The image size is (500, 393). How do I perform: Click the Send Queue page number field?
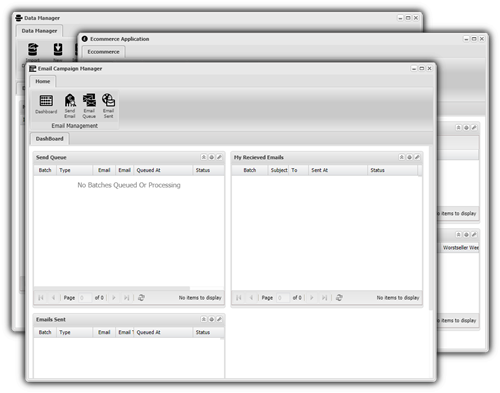pos(85,298)
